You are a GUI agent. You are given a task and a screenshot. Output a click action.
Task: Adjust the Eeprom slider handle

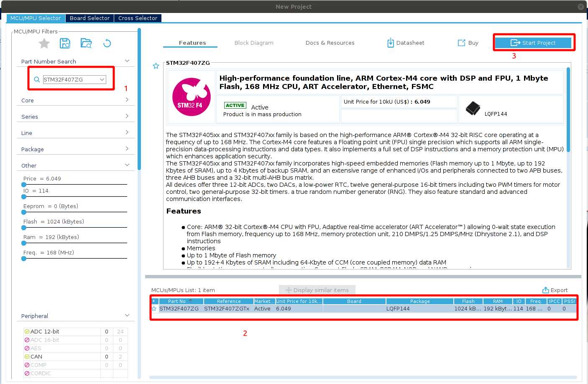click(24, 212)
